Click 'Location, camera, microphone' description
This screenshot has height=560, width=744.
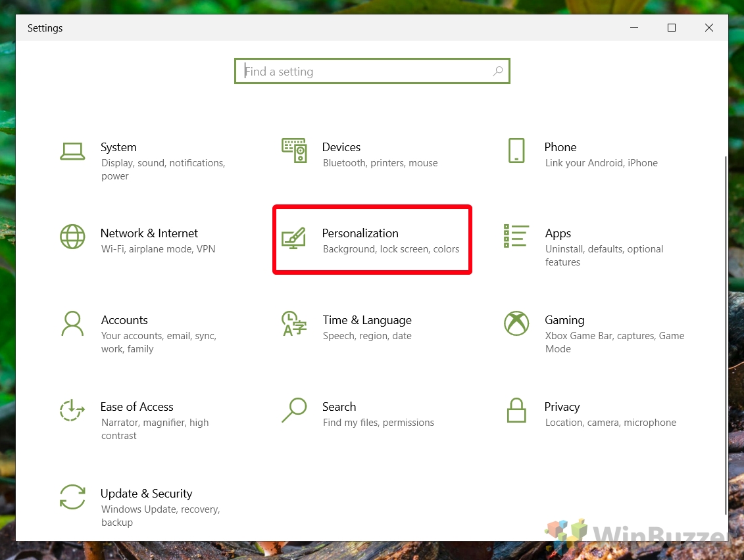pos(610,423)
